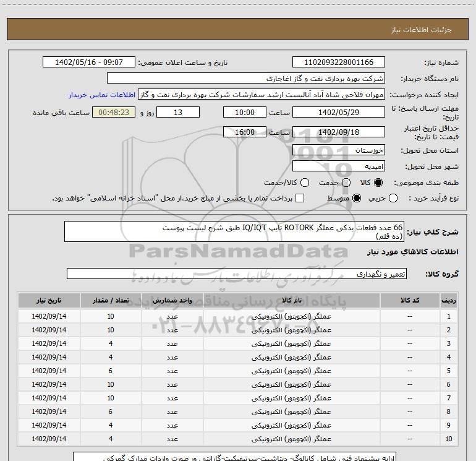
Task: Select the جزیی purchase type radio
Action: 393,198
